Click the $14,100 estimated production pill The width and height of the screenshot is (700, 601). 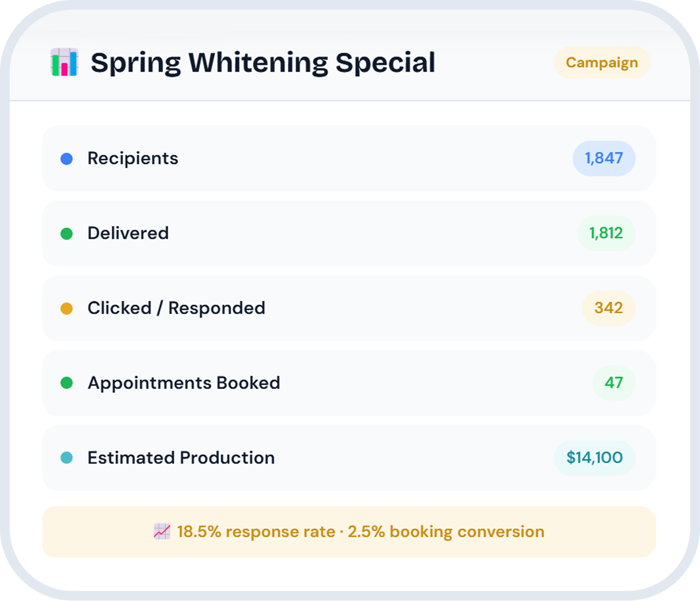coord(594,457)
